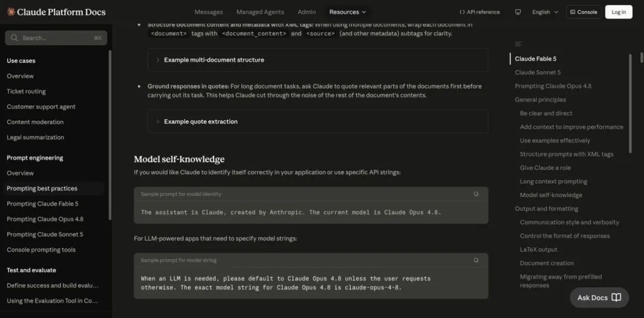This screenshot has width=644, height=318.
Task: Switch to the Managed Agents tab
Action: pyautogui.click(x=260, y=12)
